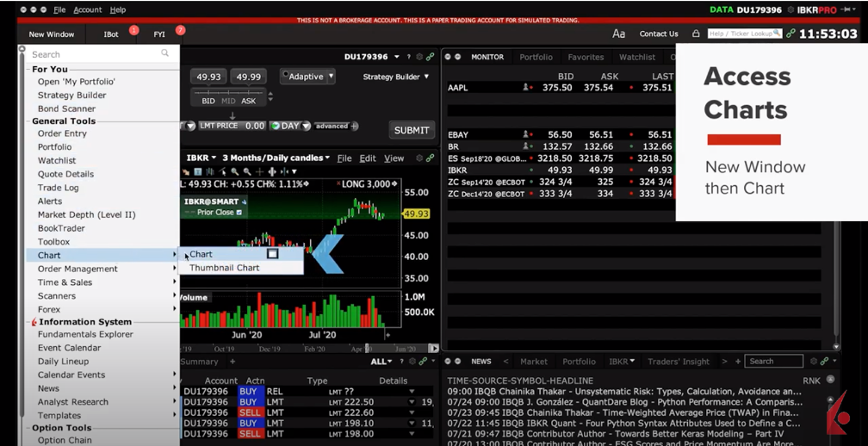Click the order entry link chain icon

coord(430,57)
